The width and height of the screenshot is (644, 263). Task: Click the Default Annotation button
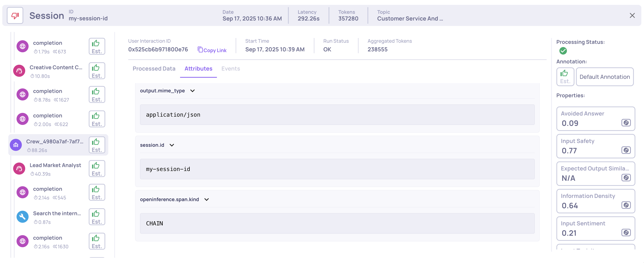click(604, 77)
